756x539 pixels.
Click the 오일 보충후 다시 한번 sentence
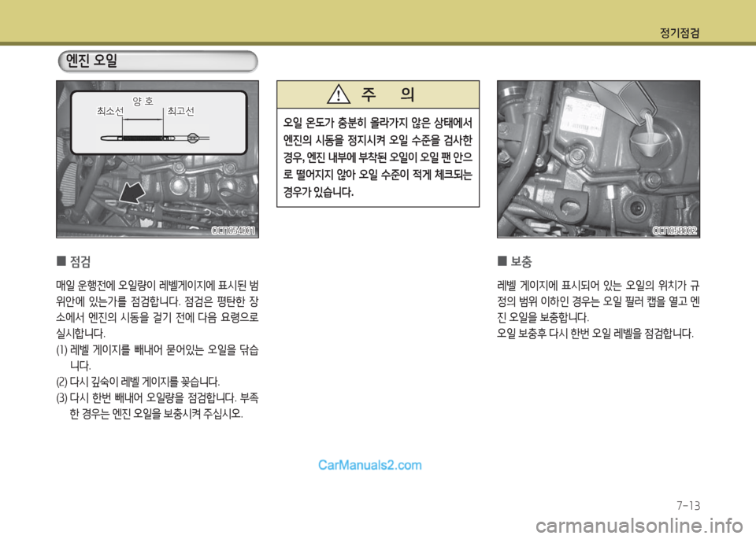click(x=595, y=334)
